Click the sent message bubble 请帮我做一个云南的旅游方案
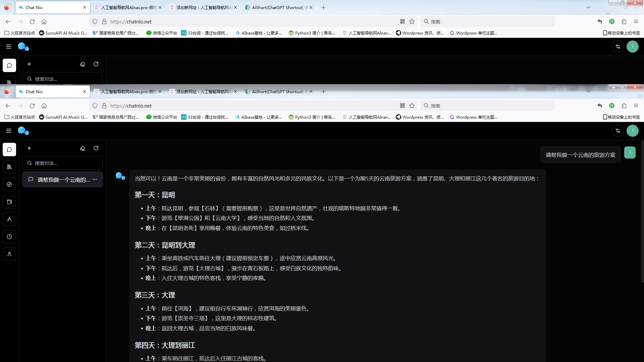This screenshot has width=644, height=362. tap(580, 155)
